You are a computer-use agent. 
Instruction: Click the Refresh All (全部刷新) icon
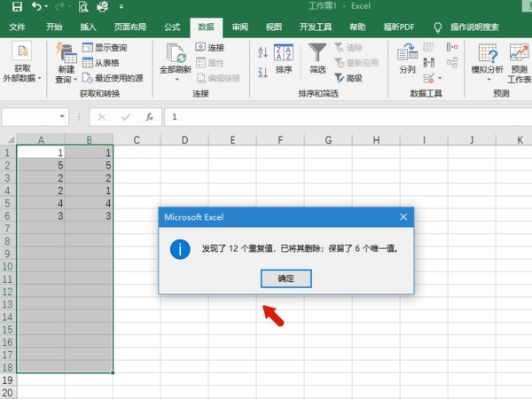[175, 59]
